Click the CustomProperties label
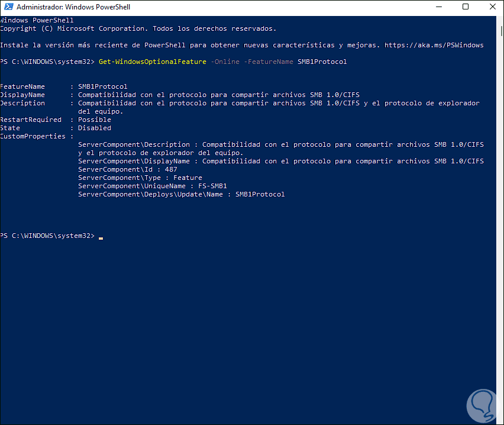The image size is (504, 425). coord(33,136)
